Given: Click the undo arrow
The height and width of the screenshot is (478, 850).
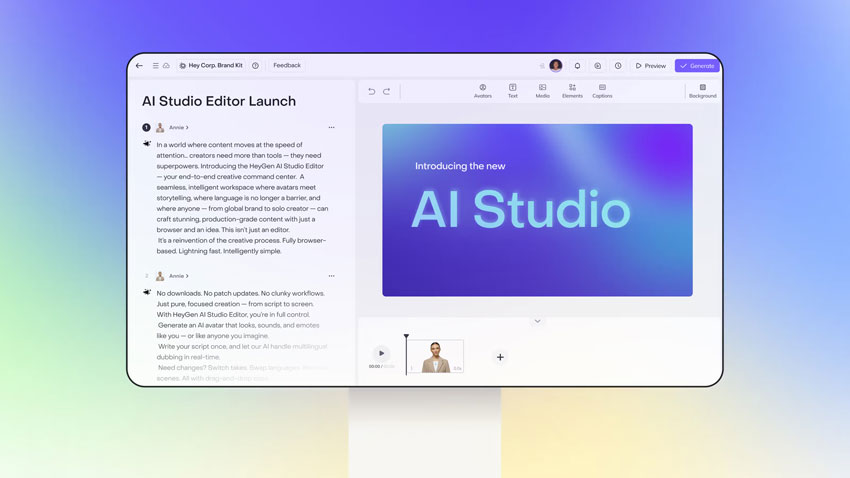Looking at the screenshot, I should pyautogui.click(x=371, y=91).
